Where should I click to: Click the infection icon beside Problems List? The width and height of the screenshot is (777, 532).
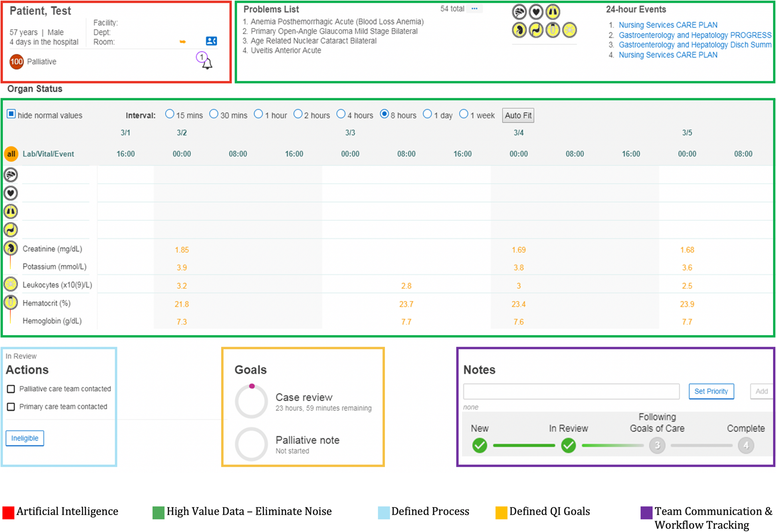569,30
